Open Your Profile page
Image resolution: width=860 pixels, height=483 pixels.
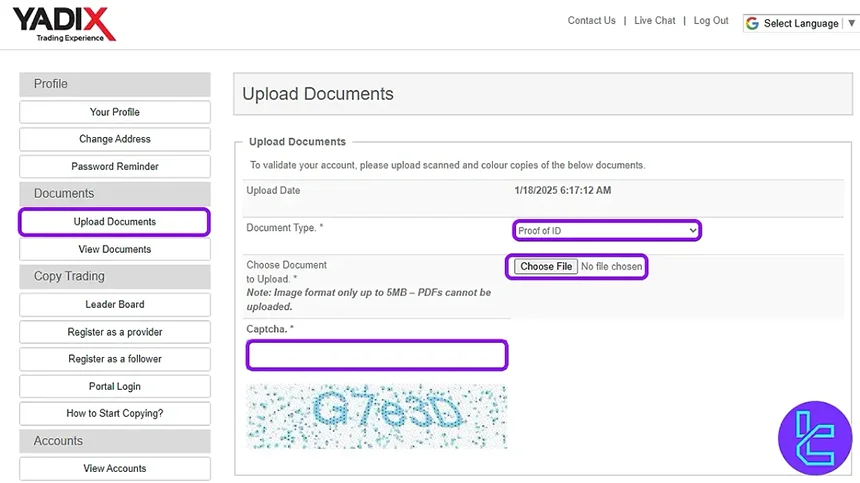click(115, 112)
